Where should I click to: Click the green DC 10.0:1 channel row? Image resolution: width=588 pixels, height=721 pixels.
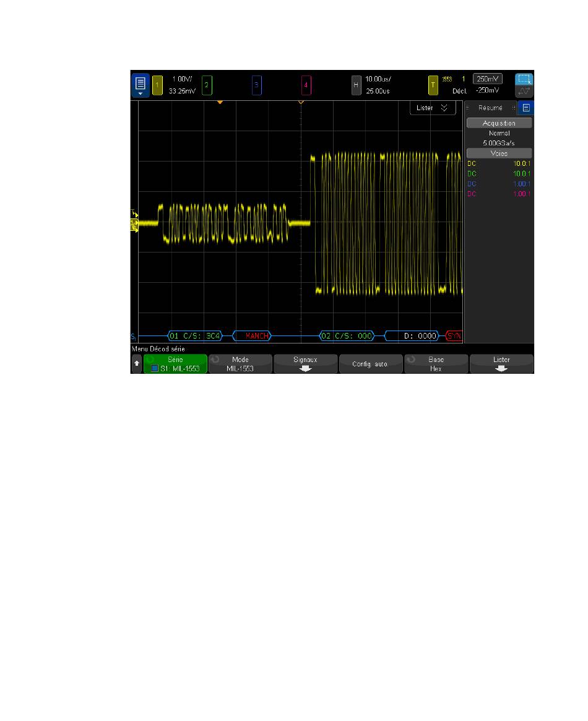[499, 174]
